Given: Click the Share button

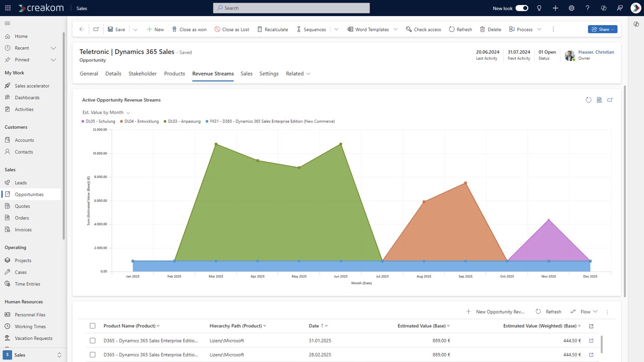Looking at the screenshot, I should (602, 29).
